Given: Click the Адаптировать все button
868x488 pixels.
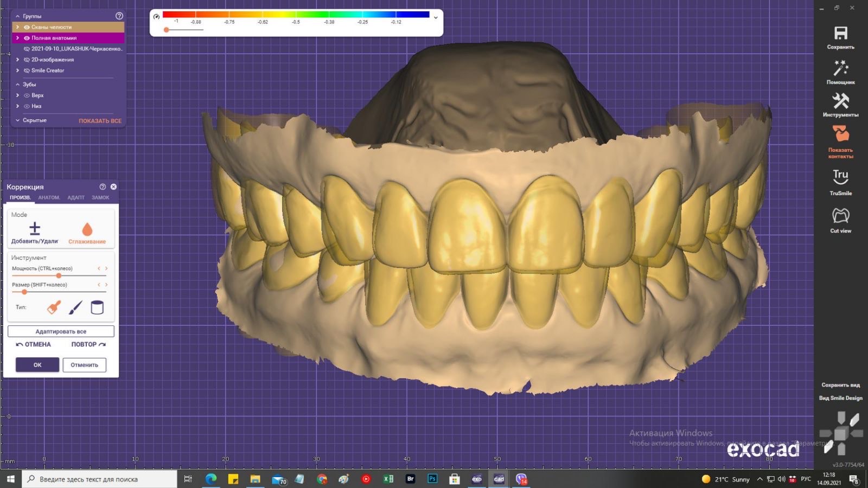Looking at the screenshot, I should 61,331.
